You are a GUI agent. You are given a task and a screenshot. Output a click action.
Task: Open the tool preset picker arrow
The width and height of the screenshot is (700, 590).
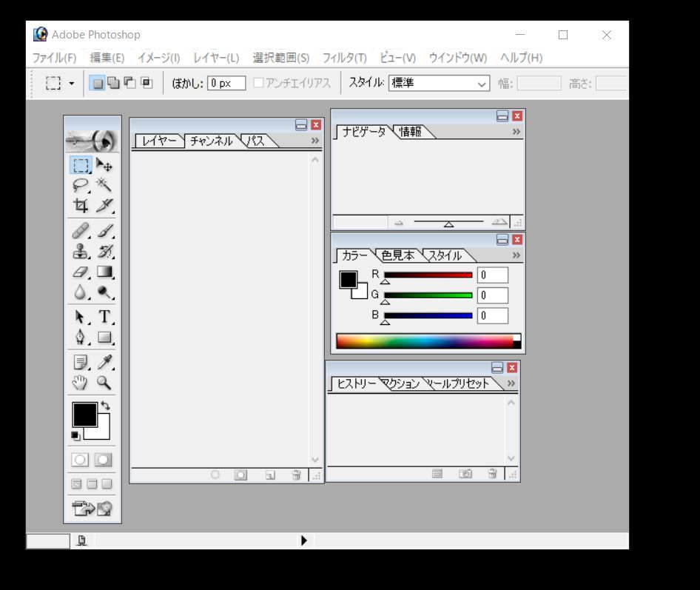pyautogui.click(x=72, y=83)
